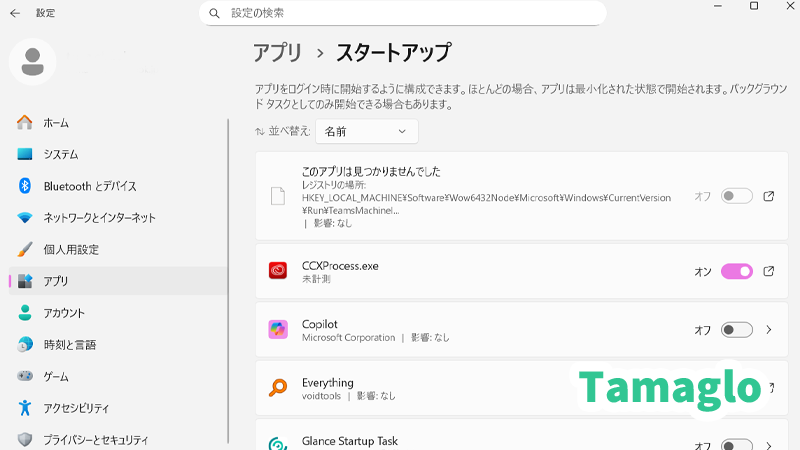
Task: Focus the 設定の検索 search field
Action: pyautogui.click(x=403, y=13)
